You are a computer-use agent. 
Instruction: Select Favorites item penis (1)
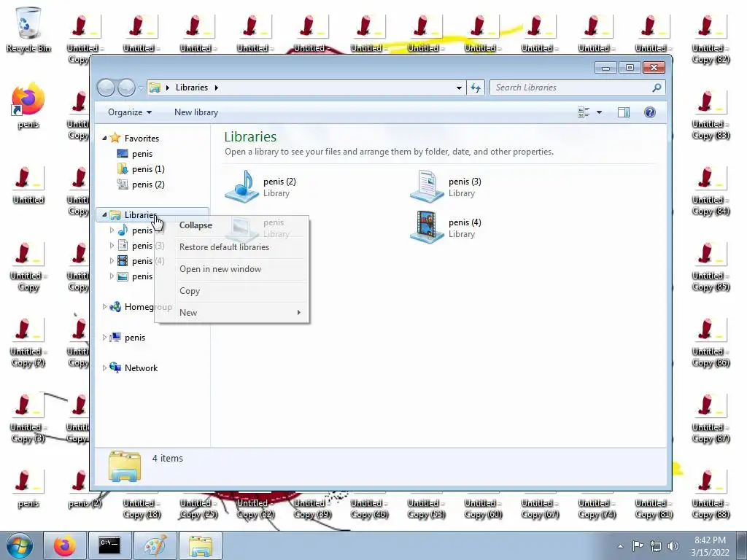[141, 169]
